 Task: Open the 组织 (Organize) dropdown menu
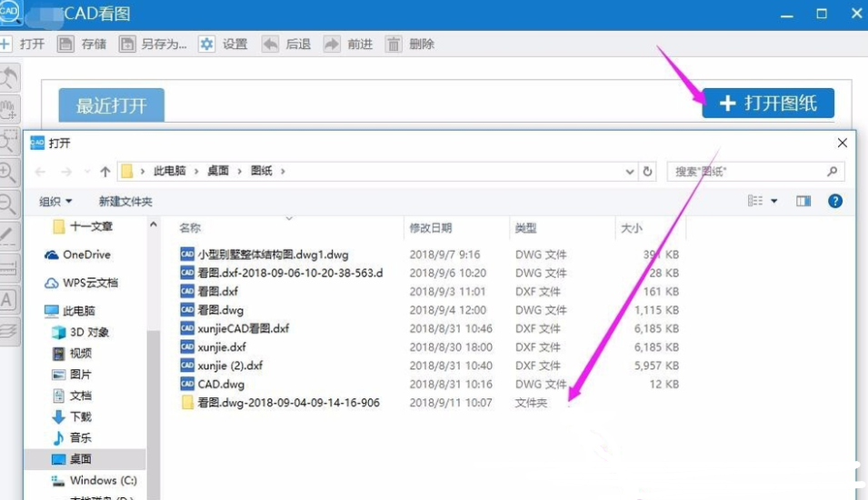55,201
